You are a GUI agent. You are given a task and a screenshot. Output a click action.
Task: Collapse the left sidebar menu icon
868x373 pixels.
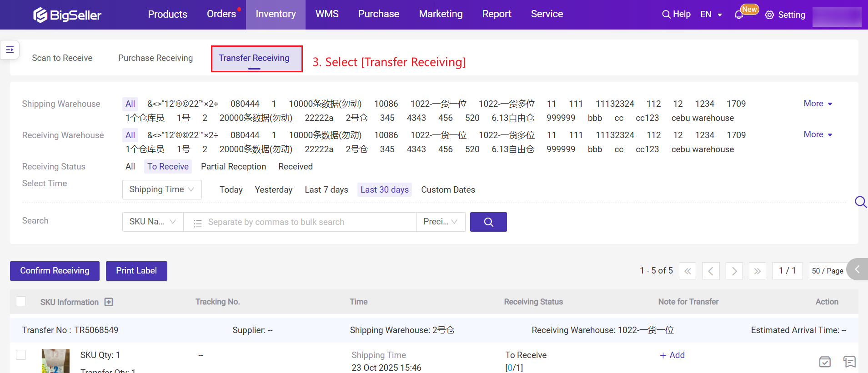[x=10, y=50]
